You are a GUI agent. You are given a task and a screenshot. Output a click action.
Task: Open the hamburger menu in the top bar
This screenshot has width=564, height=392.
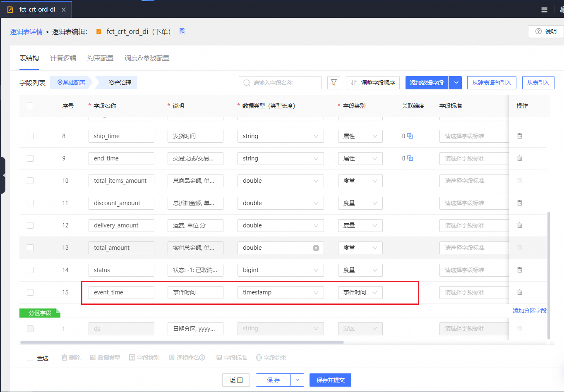(544, 9)
